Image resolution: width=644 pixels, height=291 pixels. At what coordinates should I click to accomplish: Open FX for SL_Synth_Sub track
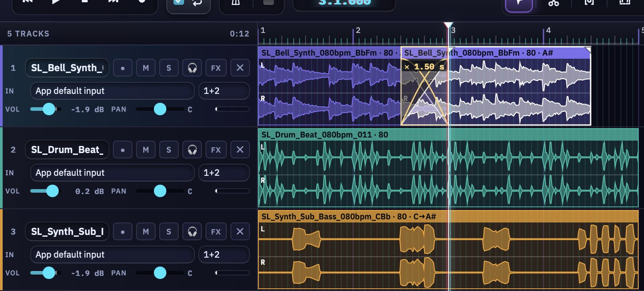[216, 232]
